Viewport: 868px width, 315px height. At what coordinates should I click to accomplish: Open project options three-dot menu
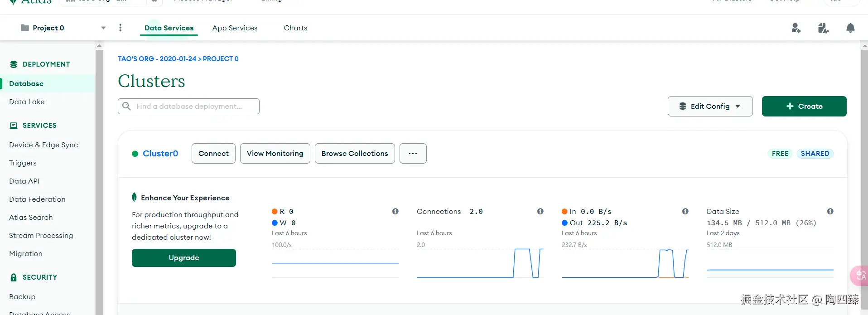click(120, 28)
